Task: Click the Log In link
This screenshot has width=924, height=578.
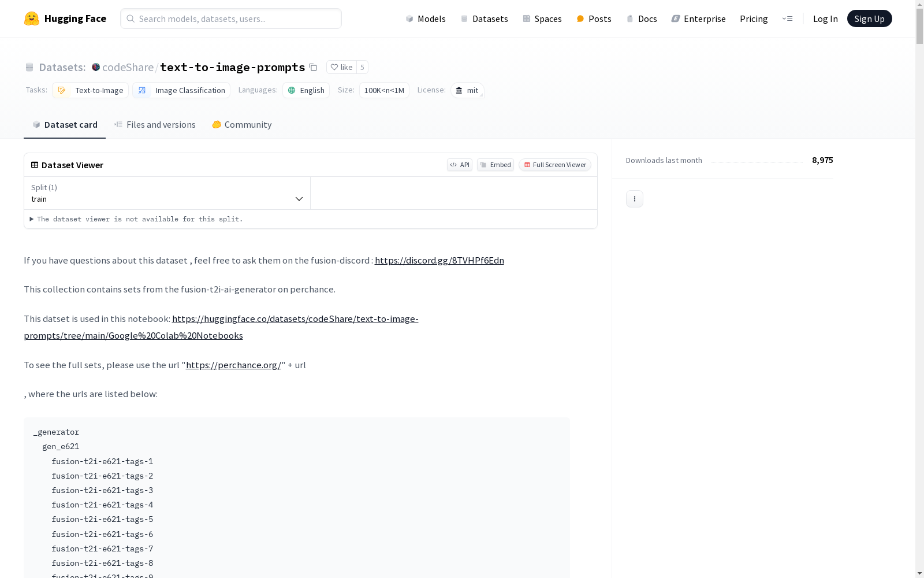Action: click(825, 18)
